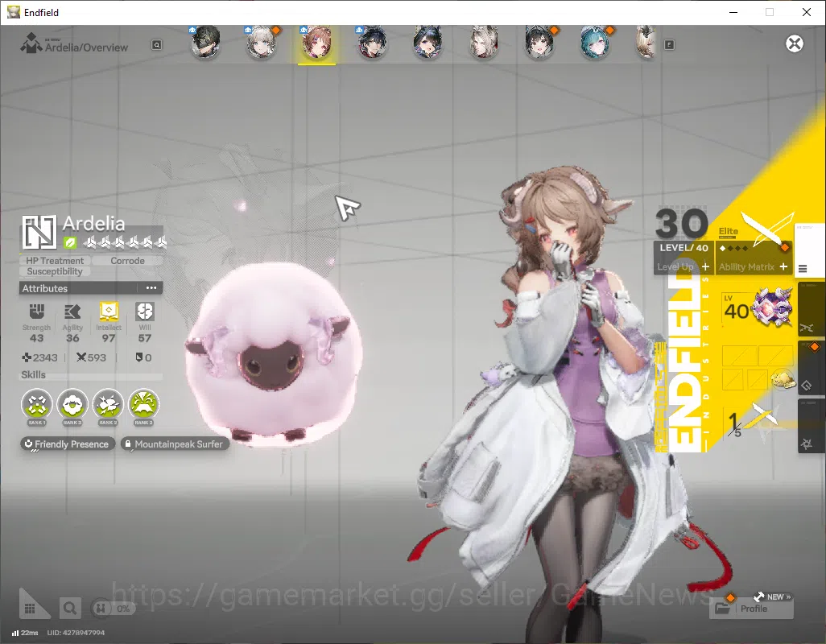The image size is (826, 644).
Task: Open the third skill icon with burst
Action: click(108, 404)
